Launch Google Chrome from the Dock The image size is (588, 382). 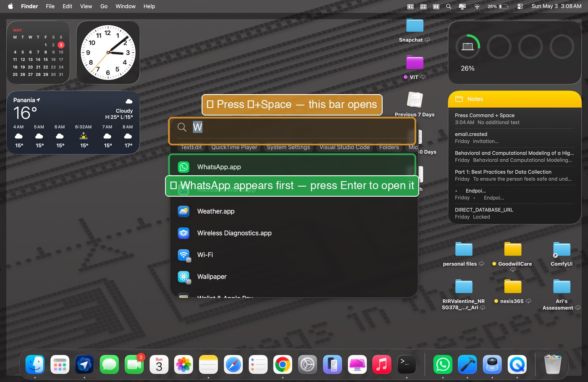click(283, 364)
